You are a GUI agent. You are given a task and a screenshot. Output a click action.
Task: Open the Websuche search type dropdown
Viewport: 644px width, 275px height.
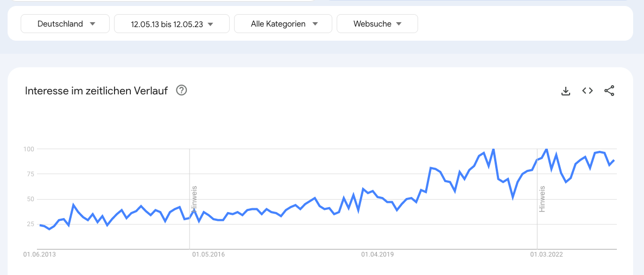coord(377,24)
